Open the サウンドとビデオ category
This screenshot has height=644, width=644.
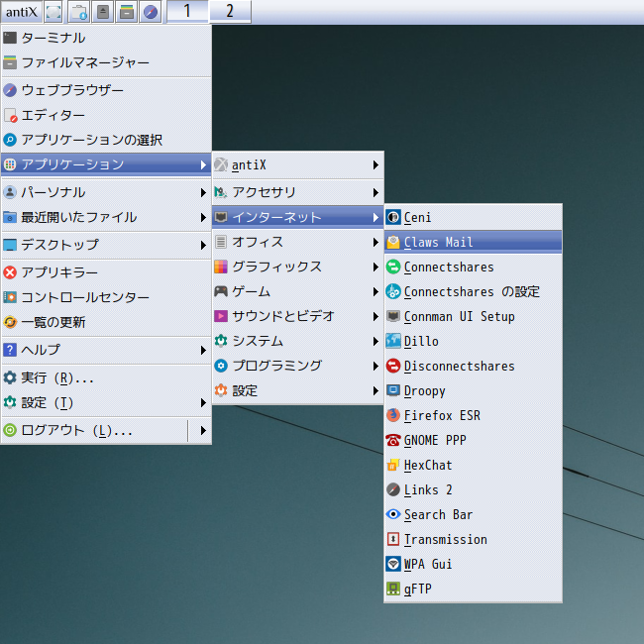click(x=298, y=316)
